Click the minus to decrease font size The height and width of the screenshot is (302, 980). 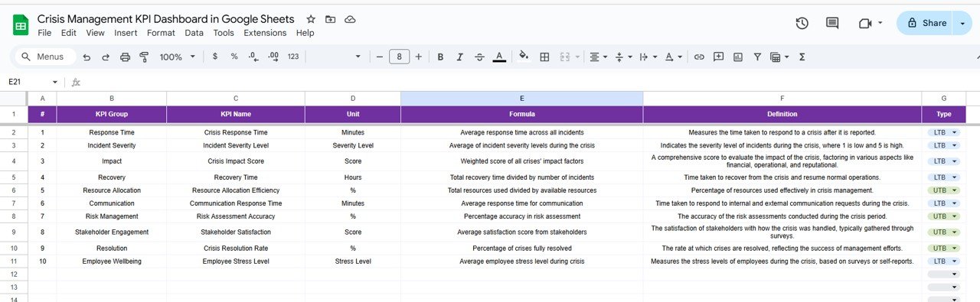379,57
